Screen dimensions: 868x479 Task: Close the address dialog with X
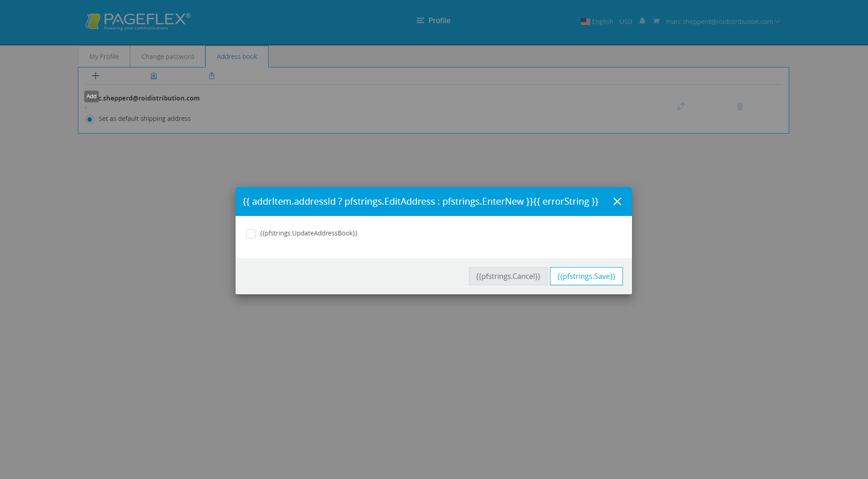click(617, 201)
